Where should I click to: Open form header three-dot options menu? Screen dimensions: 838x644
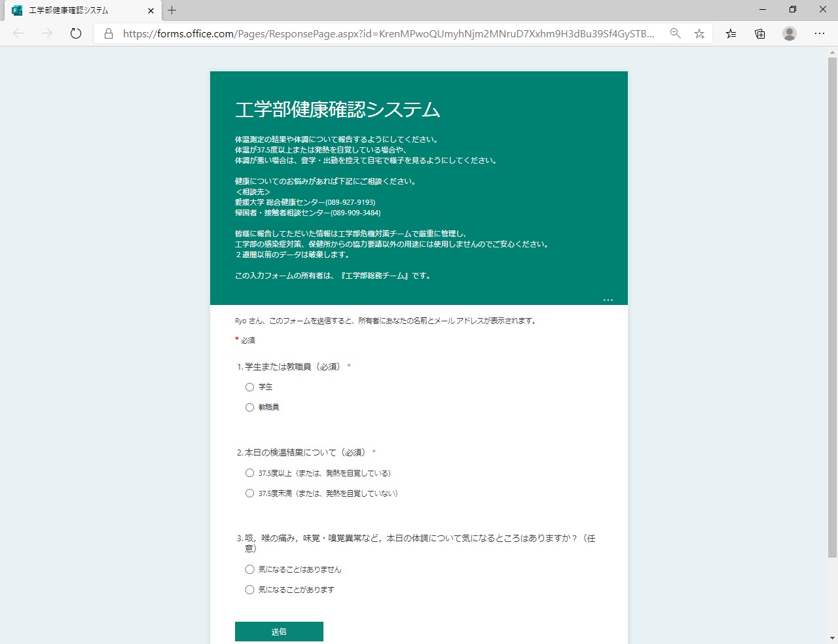(x=608, y=300)
